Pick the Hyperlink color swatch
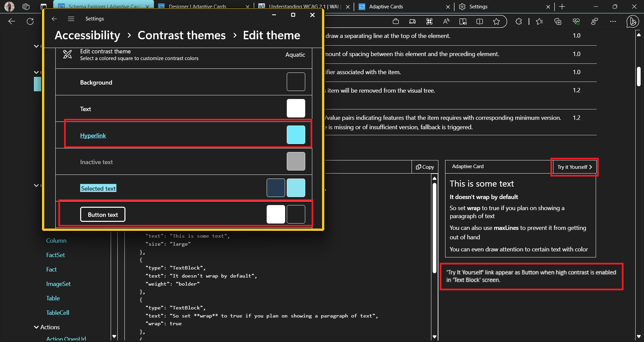This screenshot has width=644, height=342. tap(296, 134)
